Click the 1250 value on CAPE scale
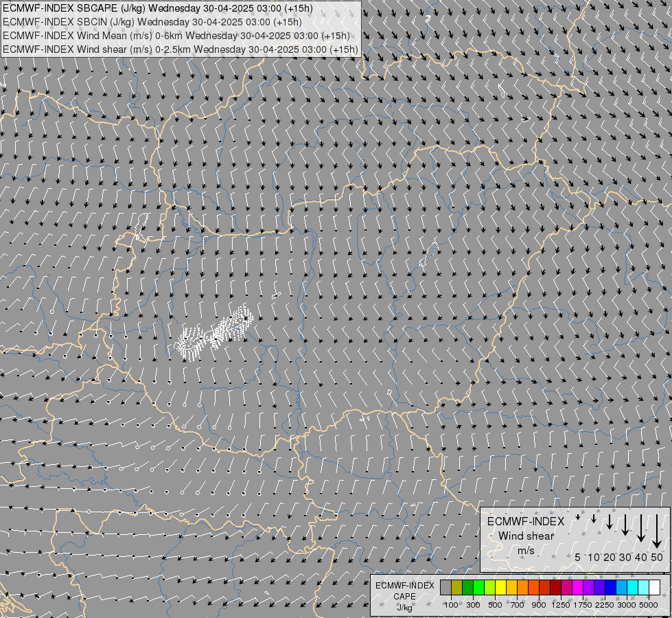 pos(561,605)
